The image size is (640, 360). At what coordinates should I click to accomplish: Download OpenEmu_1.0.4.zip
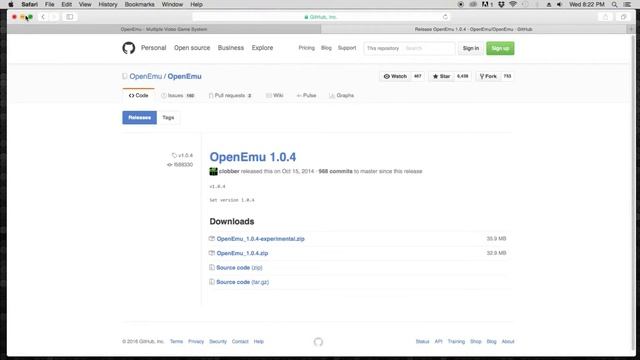tap(242, 253)
